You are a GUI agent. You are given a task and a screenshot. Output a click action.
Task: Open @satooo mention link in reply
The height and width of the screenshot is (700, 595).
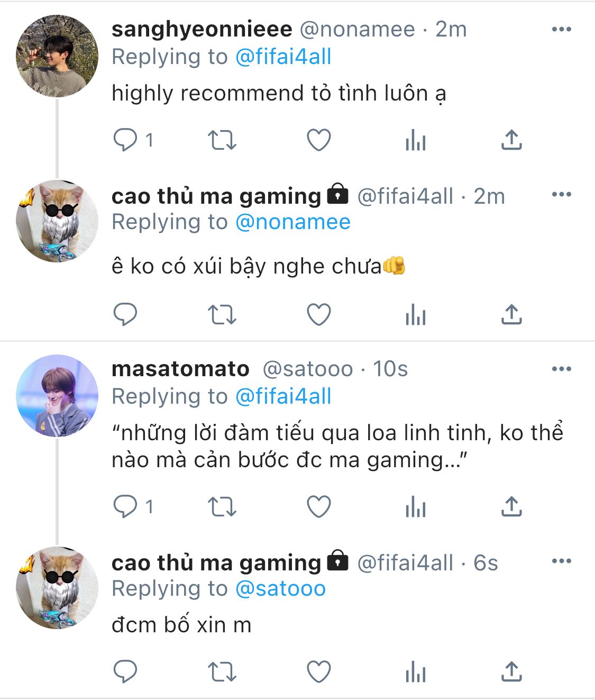(280, 588)
